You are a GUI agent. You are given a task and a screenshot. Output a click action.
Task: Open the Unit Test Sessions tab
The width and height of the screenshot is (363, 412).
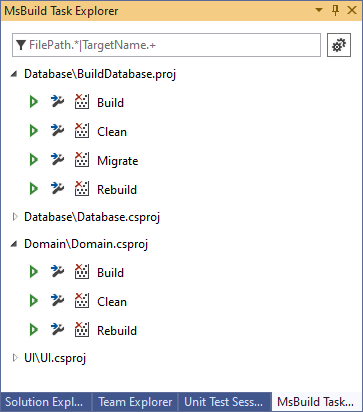click(x=225, y=402)
